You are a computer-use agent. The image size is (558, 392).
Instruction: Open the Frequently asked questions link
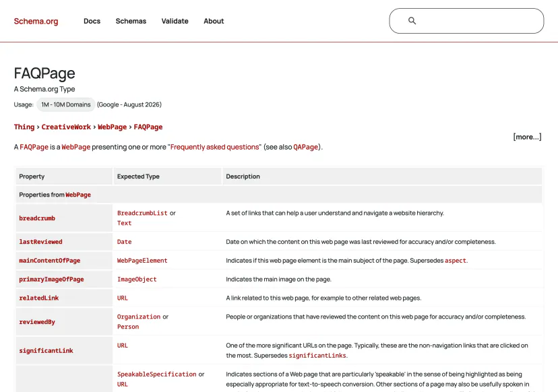pos(214,147)
